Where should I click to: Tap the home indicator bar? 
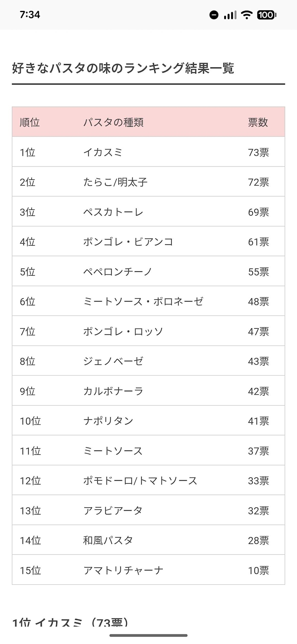148,636
